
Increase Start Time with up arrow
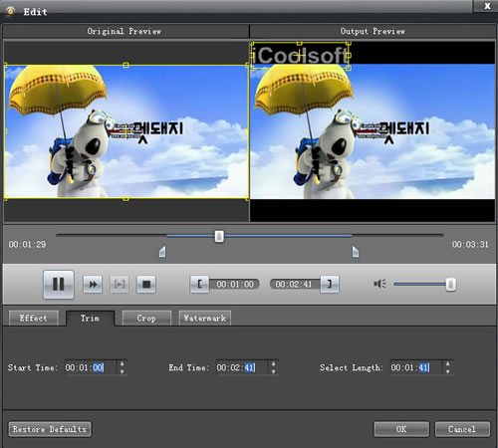pos(123,364)
